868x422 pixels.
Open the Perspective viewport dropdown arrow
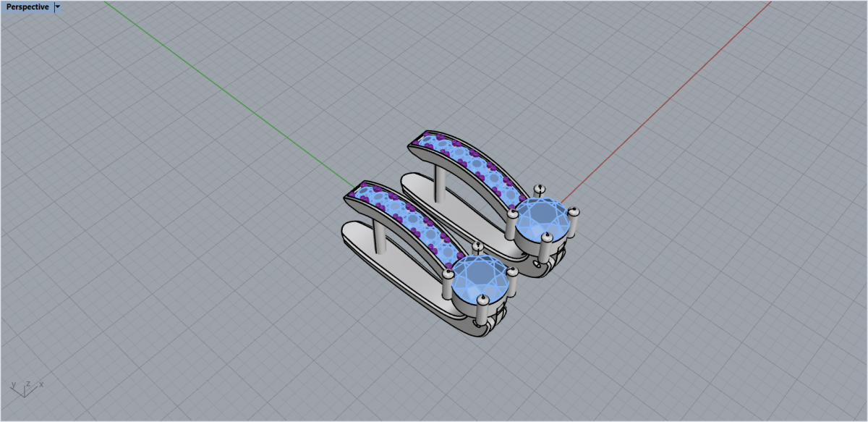58,7
